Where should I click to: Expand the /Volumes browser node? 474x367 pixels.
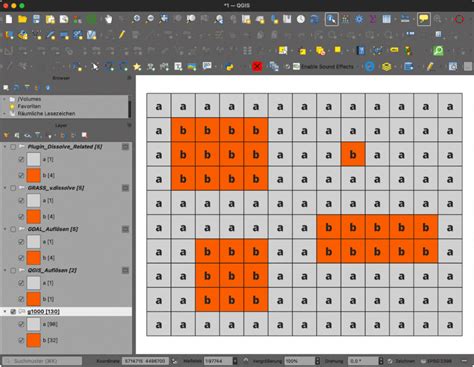coord(5,99)
